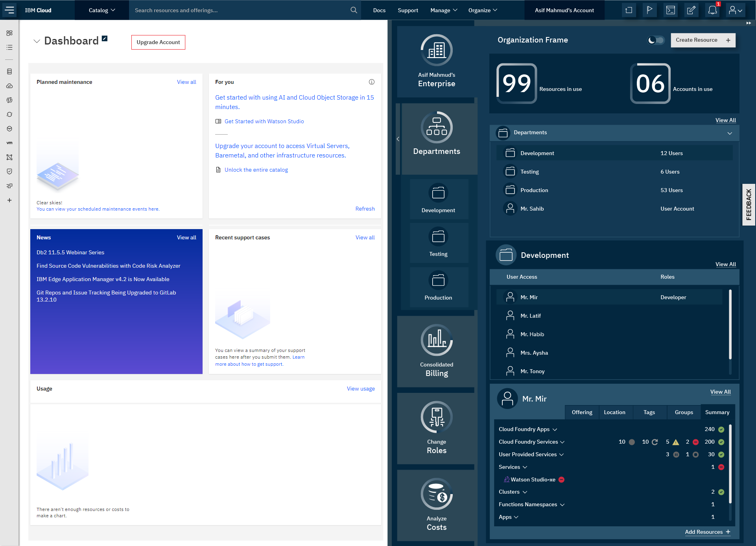Collapse the Dashboard title chevron
Viewport: 756px width, 546px height.
(x=37, y=41)
